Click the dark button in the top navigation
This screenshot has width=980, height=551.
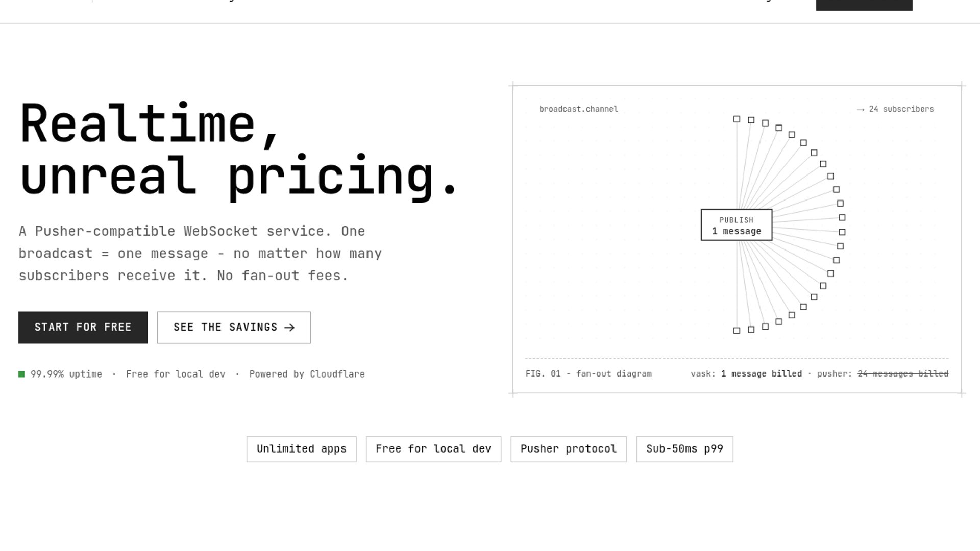pyautogui.click(x=864, y=5)
